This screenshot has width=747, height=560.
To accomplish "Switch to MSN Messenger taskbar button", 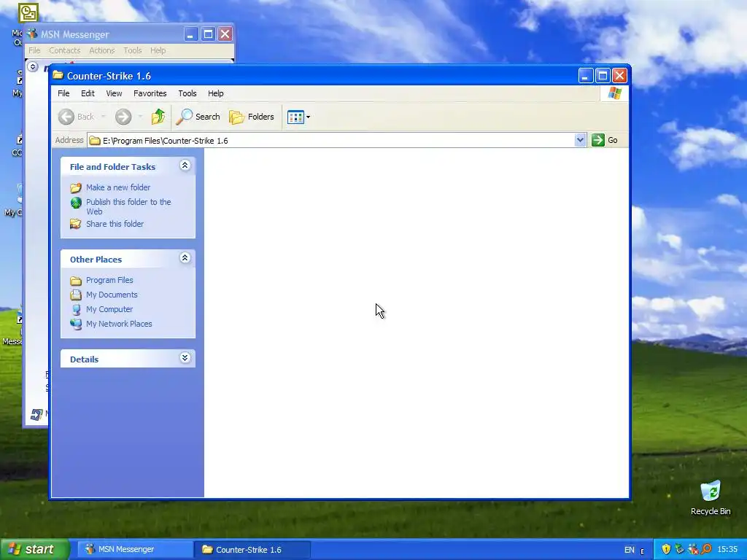I will [x=135, y=550].
